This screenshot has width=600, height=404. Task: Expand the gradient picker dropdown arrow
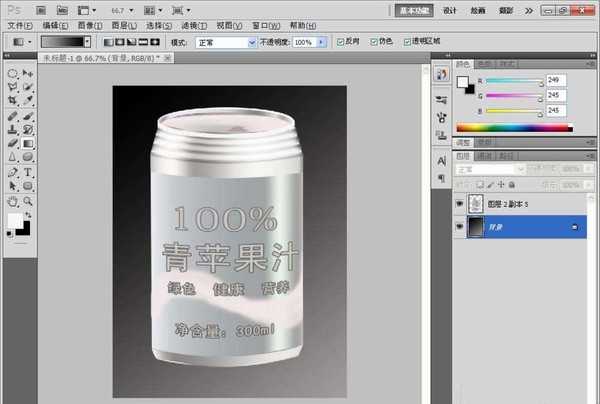pyautogui.click(x=87, y=43)
